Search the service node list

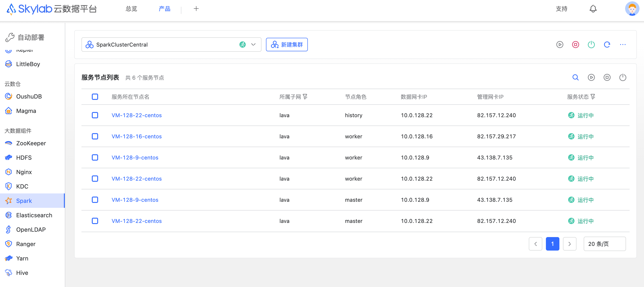pos(576,78)
